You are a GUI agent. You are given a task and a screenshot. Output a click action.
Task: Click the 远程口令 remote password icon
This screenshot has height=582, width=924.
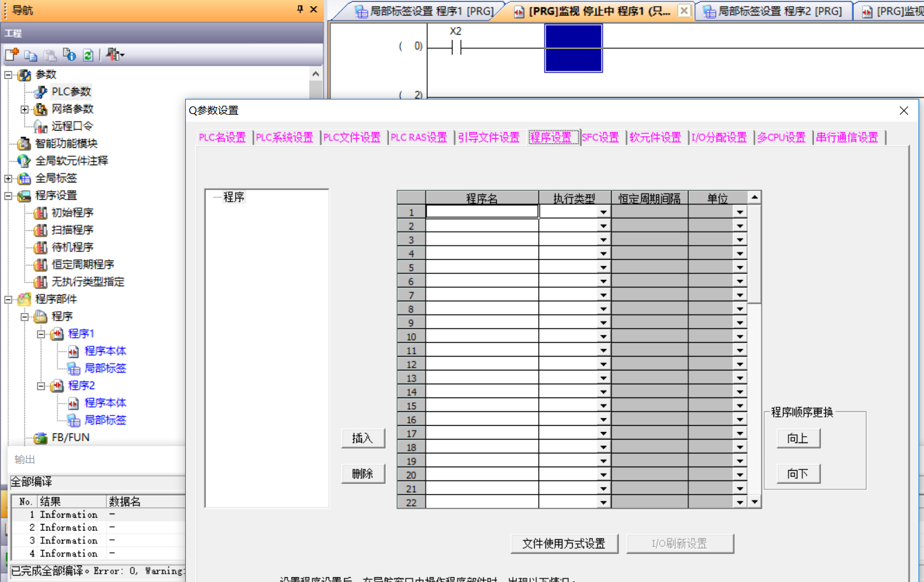[x=41, y=126]
